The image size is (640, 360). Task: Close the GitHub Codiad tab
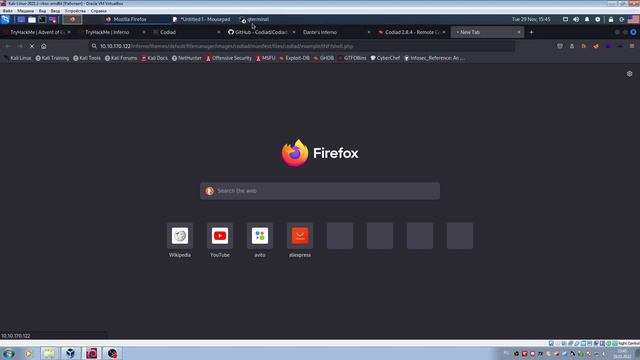tap(294, 32)
